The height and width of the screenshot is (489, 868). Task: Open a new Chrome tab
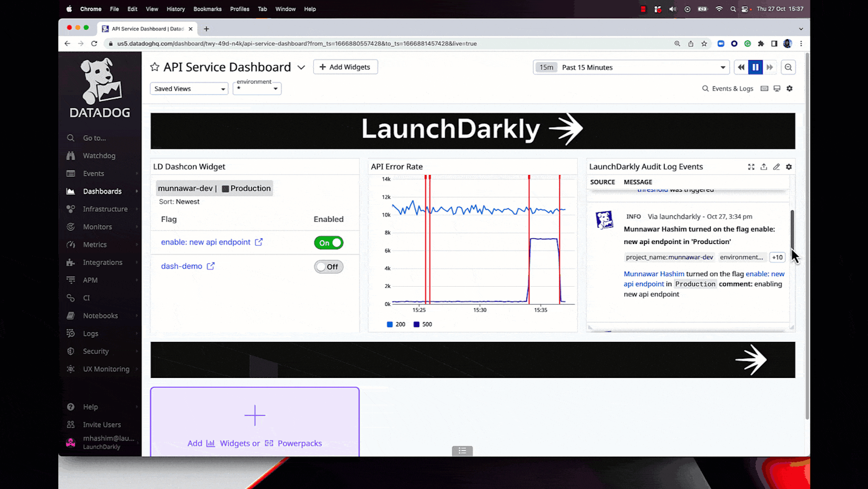tap(206, 29)
